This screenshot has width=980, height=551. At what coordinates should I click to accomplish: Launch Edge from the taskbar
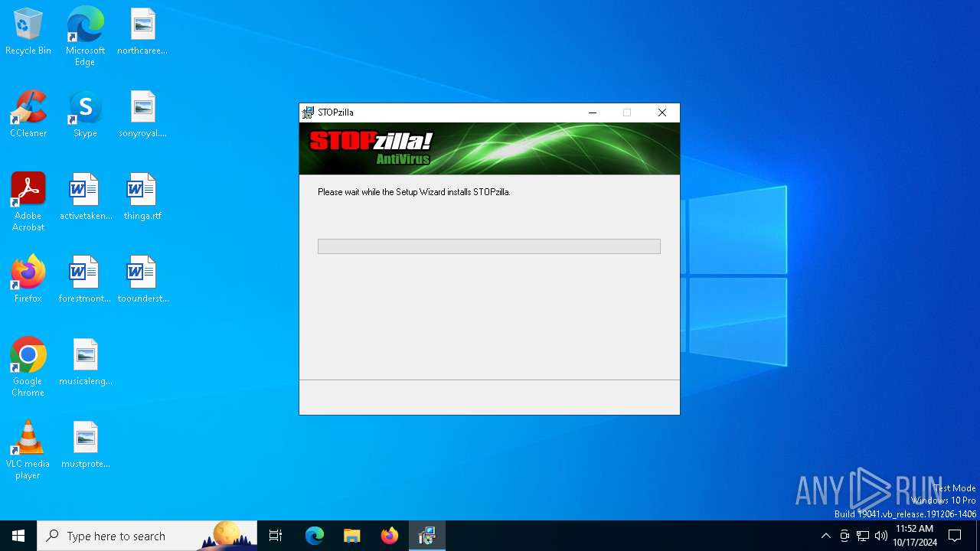315,536
